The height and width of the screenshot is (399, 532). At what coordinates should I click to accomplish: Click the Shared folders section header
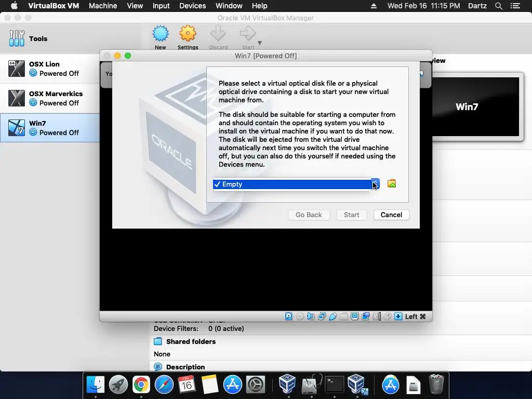[191, 342]
